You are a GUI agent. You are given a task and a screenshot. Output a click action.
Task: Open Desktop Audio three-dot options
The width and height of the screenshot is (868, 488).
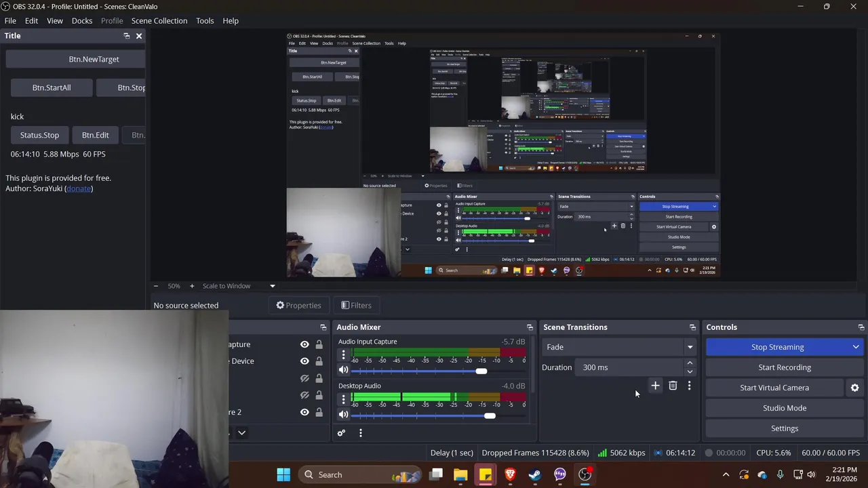coord(343,399)
